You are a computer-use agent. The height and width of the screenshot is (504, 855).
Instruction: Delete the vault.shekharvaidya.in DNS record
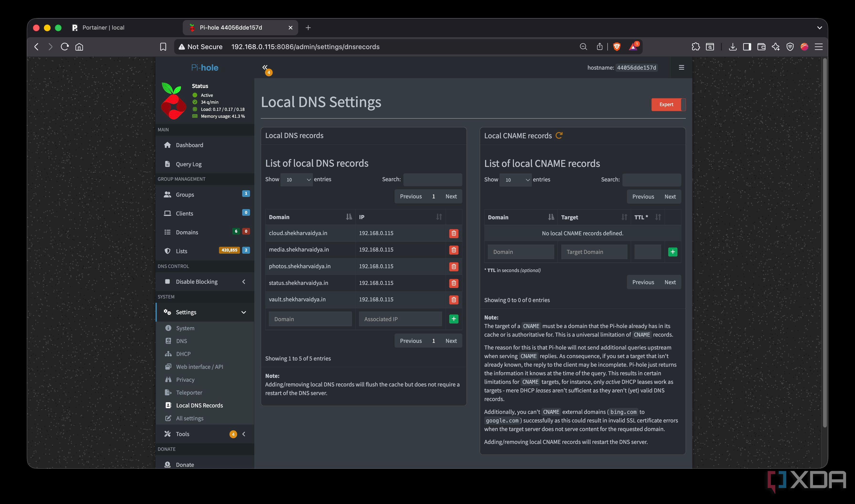(453, 299)
